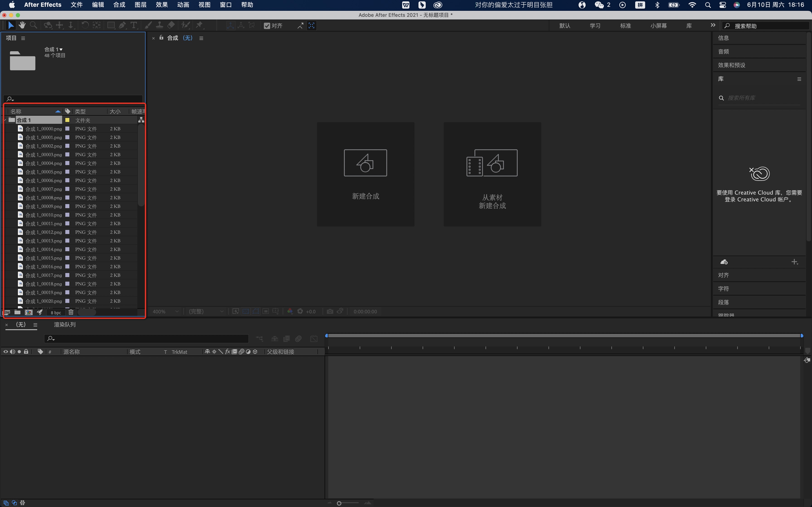The image size is (812, 507).
Task: Click the trash delete icon in project panel
Action: coord(71,312)
